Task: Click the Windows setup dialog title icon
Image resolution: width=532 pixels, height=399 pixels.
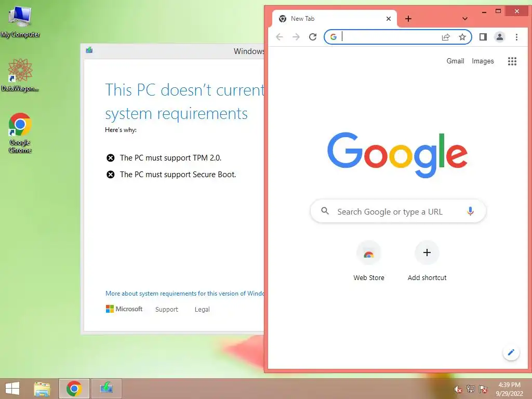Action: 89,50
